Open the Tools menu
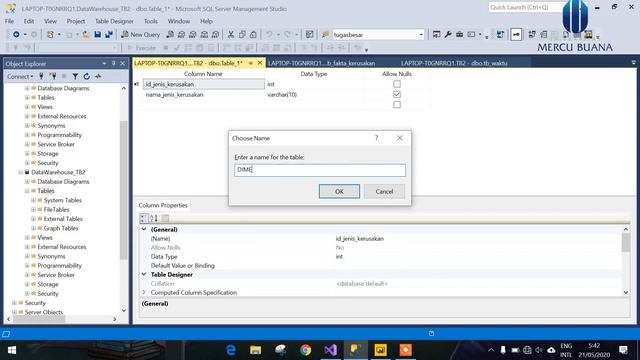The width and height of the screenshot is (640, 360). pos(151,21)
